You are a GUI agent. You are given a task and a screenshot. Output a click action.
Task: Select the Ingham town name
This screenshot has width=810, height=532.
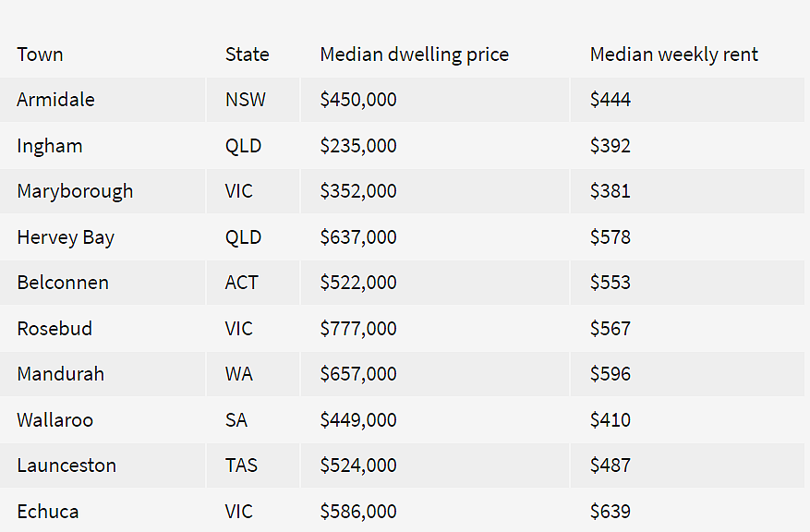pos(49,146)
